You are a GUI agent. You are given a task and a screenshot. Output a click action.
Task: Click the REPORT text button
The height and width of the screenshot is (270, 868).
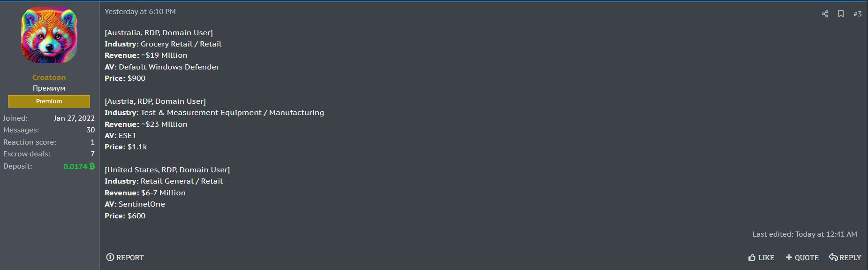pyautogui.click(x=130, y=257)
